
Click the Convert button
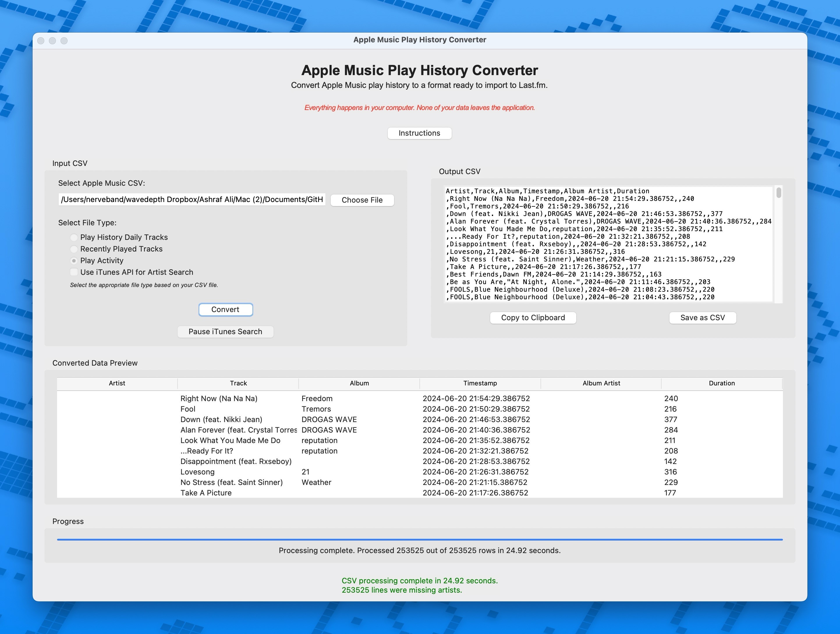pos(225,309)
